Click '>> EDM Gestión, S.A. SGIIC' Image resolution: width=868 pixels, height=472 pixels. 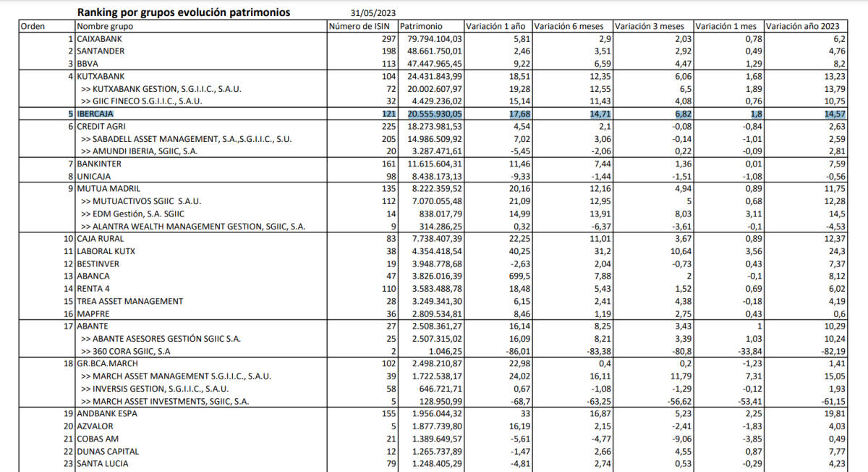click(132, 214)
